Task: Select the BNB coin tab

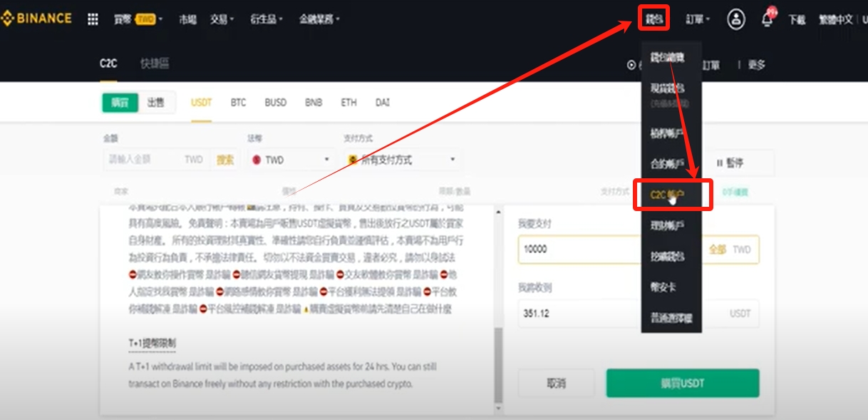Action: [314, 103]
